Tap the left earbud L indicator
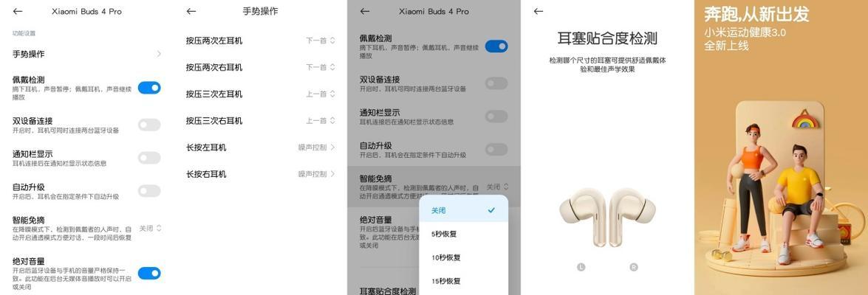Screen dimensions: 868x295 pos(581,267)
